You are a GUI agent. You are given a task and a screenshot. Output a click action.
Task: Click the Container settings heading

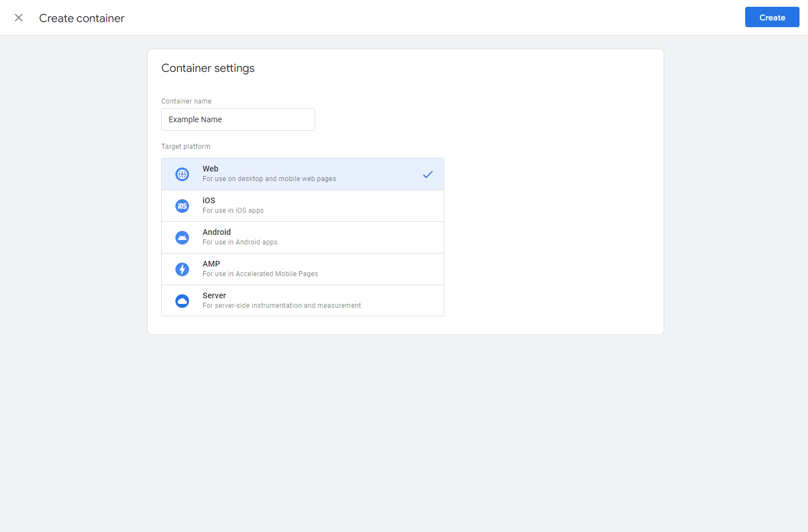[x=208, y=68]
